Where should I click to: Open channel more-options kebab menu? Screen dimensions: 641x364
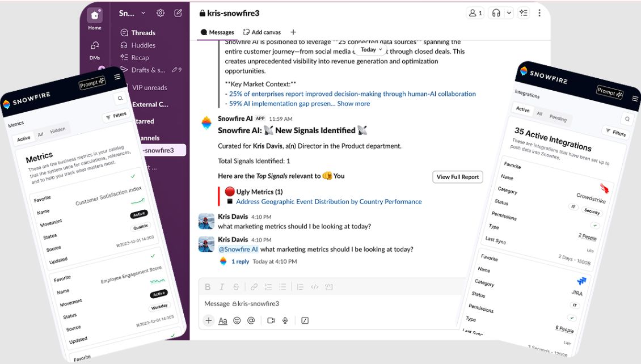(539, 13)
